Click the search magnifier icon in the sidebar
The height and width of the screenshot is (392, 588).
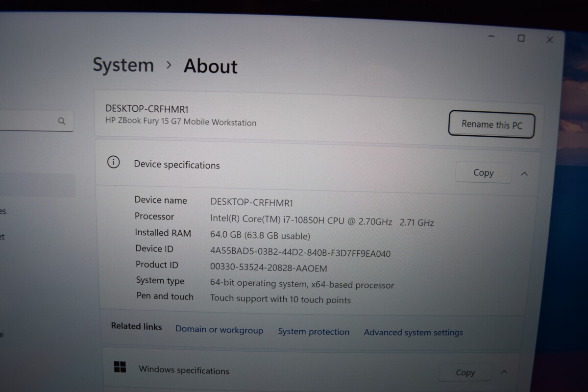click(61, 121)
